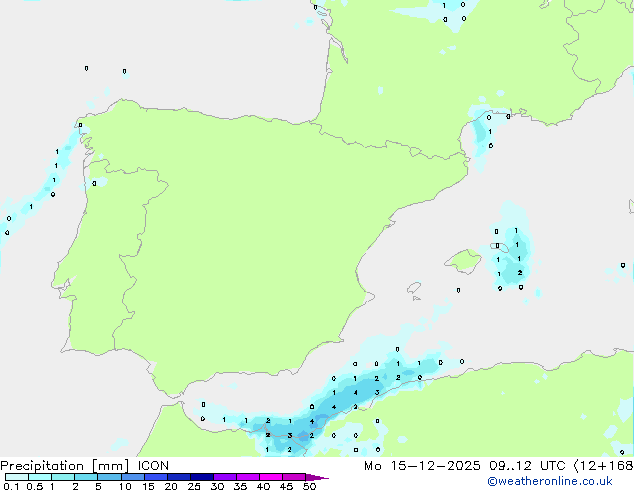This screenshot has height=490, width=634.
Task: Click the 'Mo 15-12-2025' date text
Action: pos(422,466)
